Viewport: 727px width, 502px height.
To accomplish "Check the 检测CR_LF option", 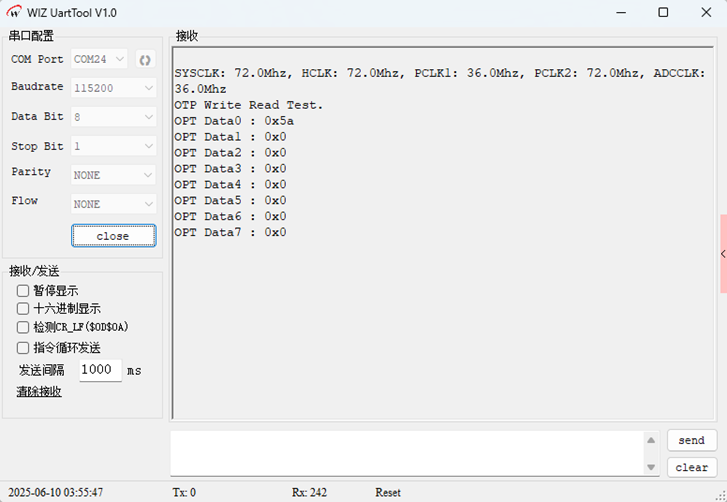I will tap(23, 327).
